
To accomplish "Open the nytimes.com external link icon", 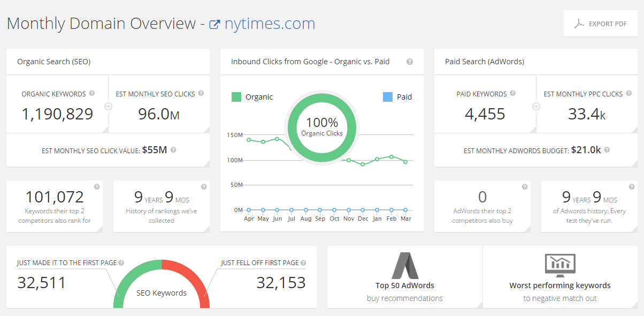I will [x=214, y=25].
